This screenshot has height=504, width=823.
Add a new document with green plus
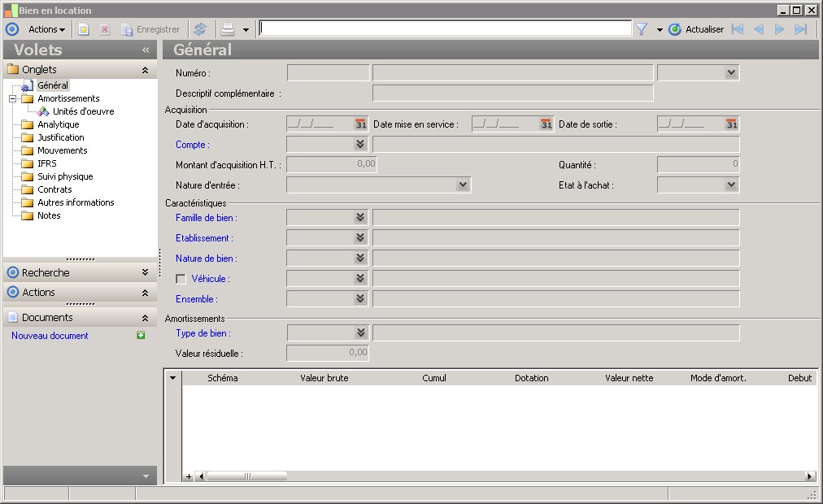coord(141,336)
